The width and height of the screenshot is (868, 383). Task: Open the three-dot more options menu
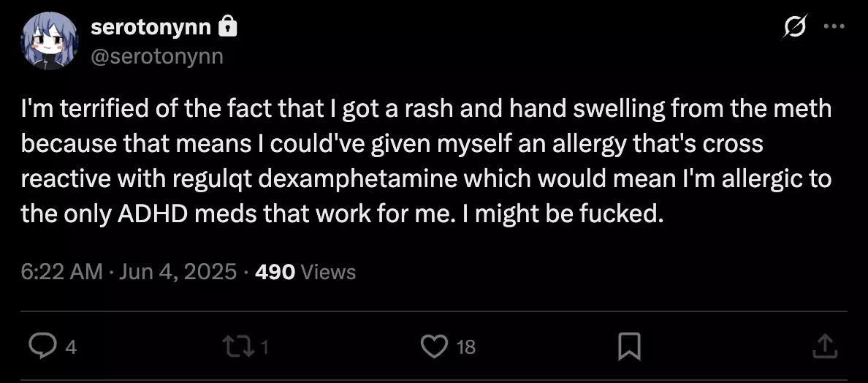click(x=834, y=27)
